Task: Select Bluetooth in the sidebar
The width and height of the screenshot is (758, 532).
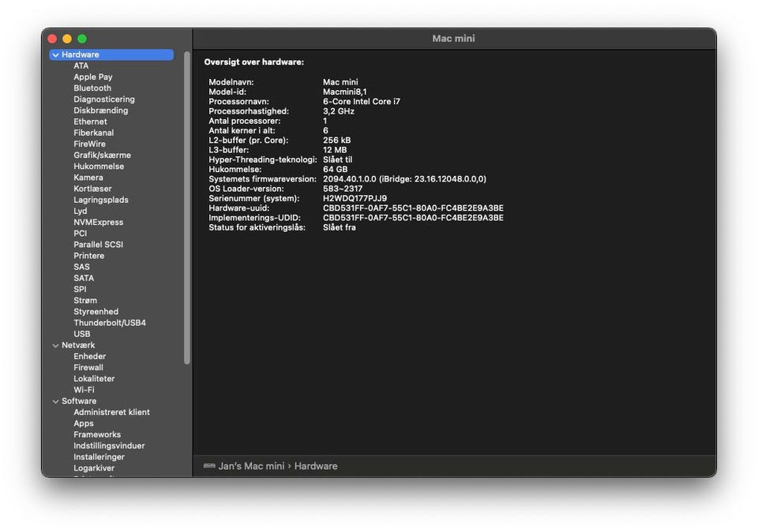Action: [92, 88]
